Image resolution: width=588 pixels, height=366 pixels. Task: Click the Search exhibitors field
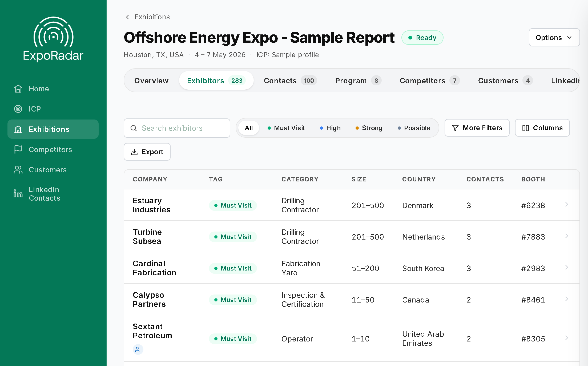tap(177, 128)
